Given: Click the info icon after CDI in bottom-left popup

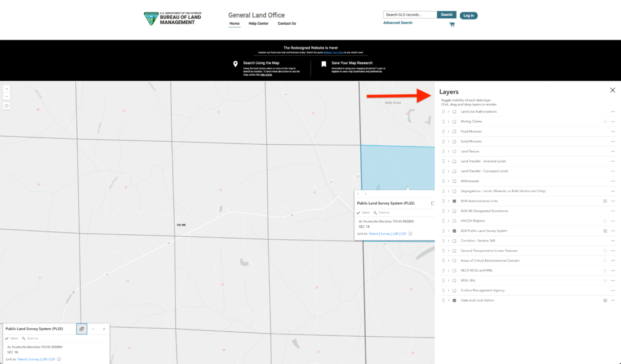Looking at the screenshot, I should pos(59,359).
